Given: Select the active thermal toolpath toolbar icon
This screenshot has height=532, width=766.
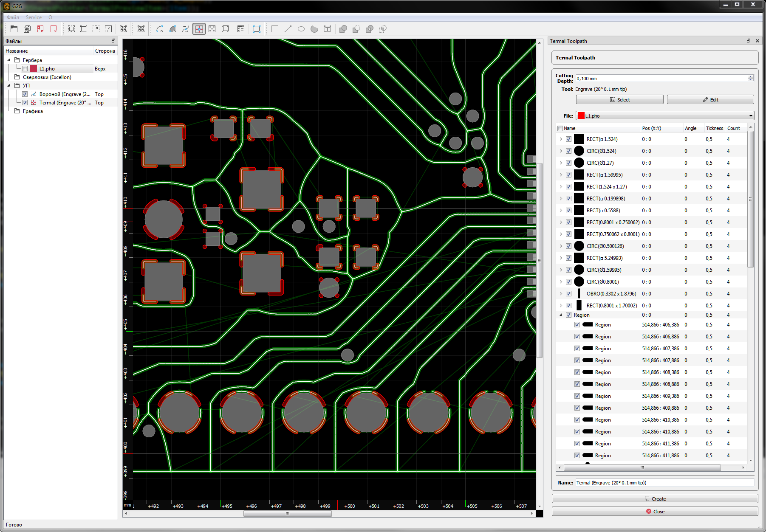Looking at the screenshot, I should (x=199, y=29).
